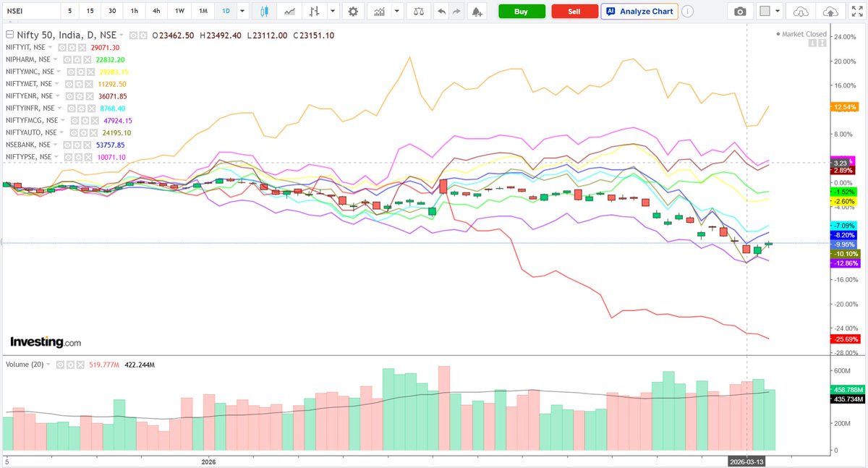
Task: Expand the chart style dropdown arrow
Action: point(331,12)
